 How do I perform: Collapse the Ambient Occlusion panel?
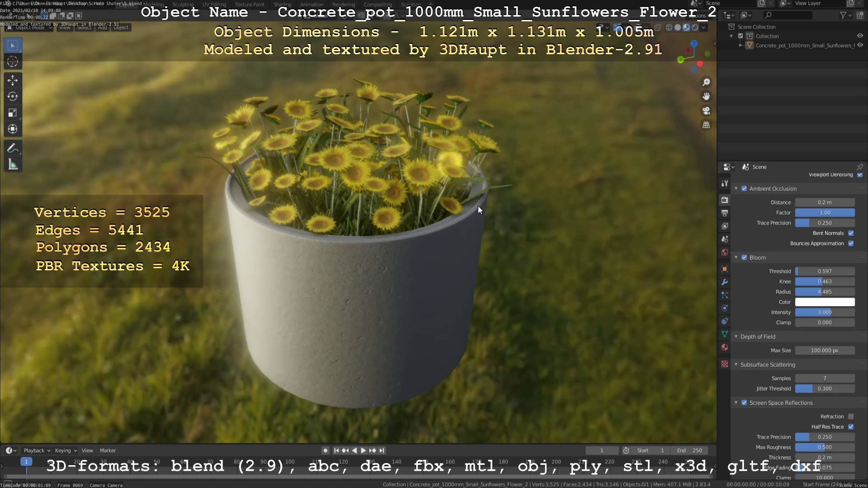coord(736,188)
